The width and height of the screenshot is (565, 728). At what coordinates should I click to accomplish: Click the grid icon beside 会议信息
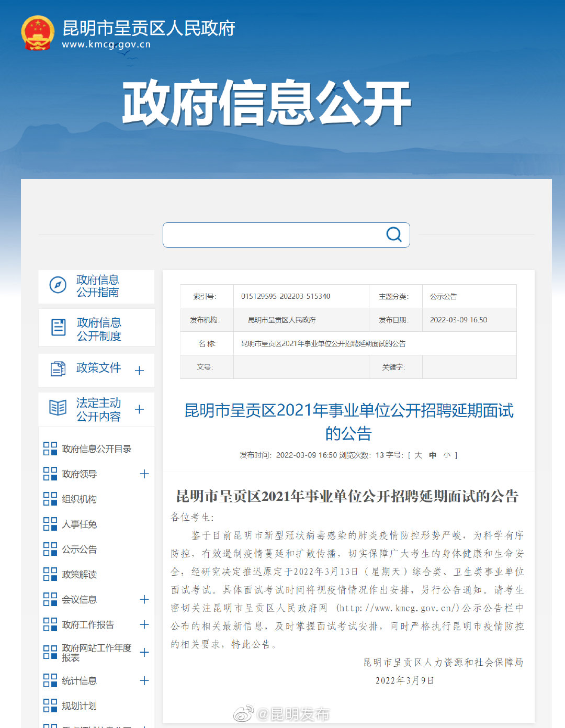click(50, 599)
